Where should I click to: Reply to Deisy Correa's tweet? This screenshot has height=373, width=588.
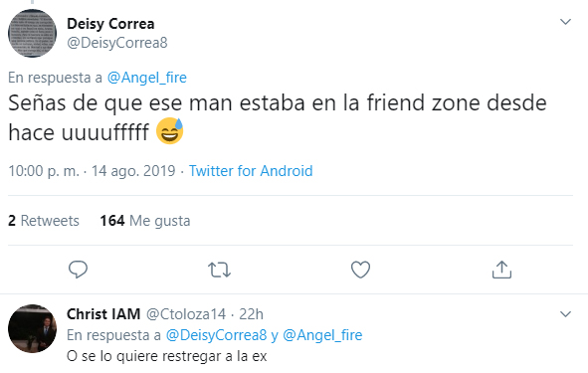pyautogui.click(x=78, y=270)
